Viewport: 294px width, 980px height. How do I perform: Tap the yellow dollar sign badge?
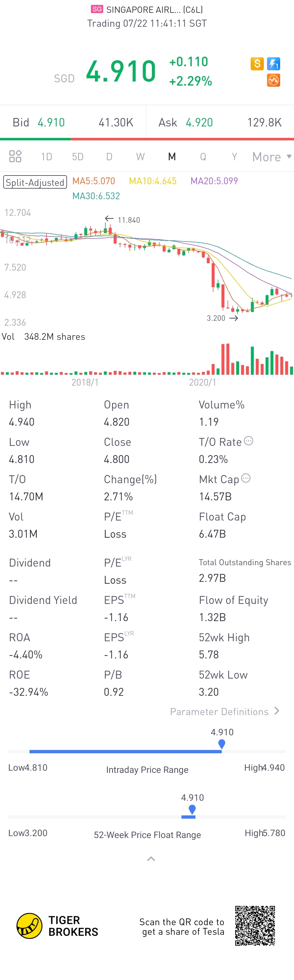coord(257,63)
